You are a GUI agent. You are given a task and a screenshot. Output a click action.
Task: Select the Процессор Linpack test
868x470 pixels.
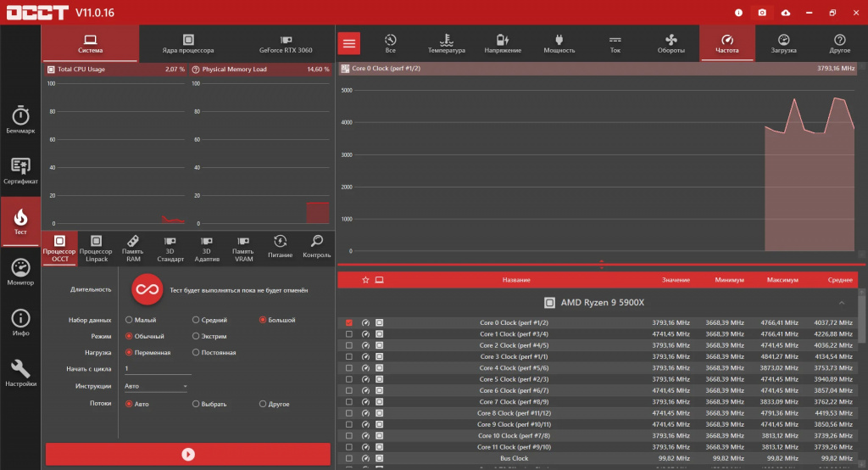(97, 249)
